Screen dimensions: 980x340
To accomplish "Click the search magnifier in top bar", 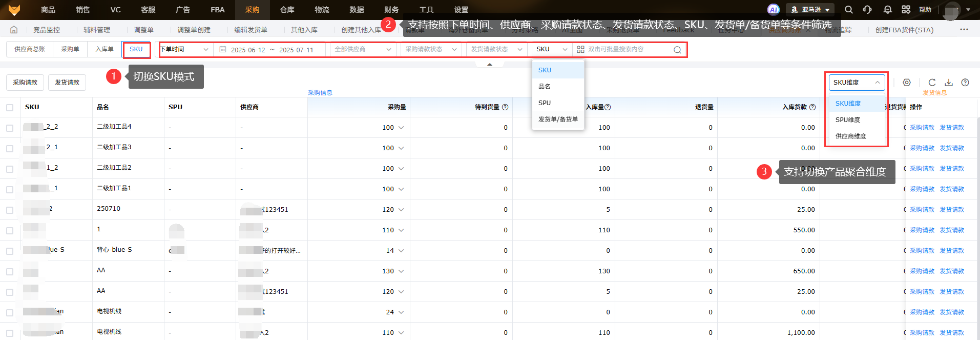I will click(848, 9).
